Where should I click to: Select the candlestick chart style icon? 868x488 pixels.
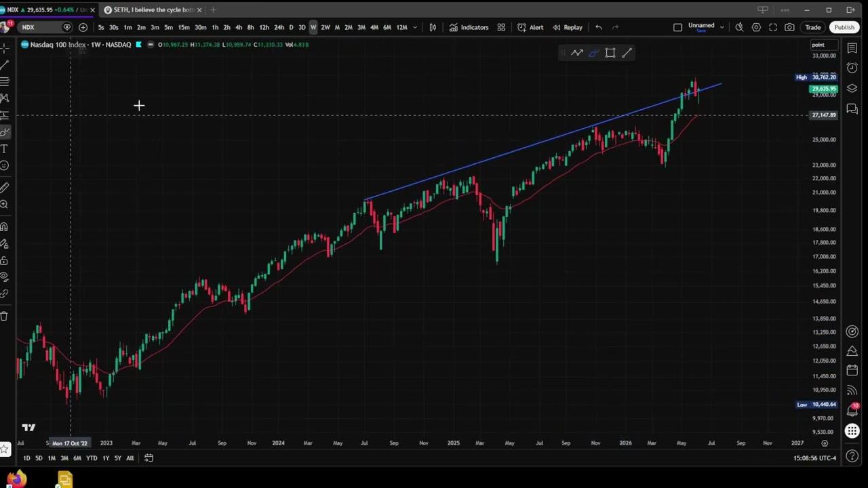pyautogui.click(x=433, y=27)
